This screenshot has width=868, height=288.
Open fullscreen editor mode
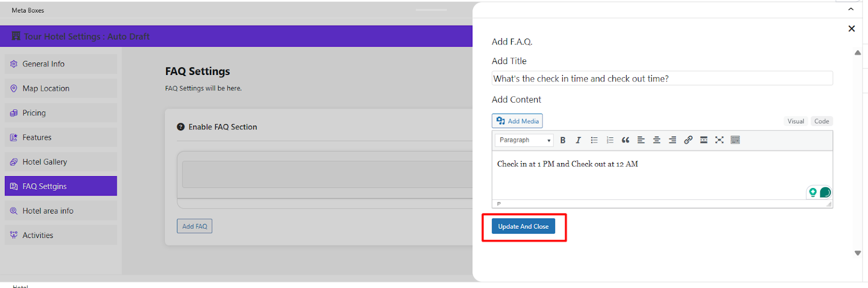pyautogui.click(x=719, y=140)
